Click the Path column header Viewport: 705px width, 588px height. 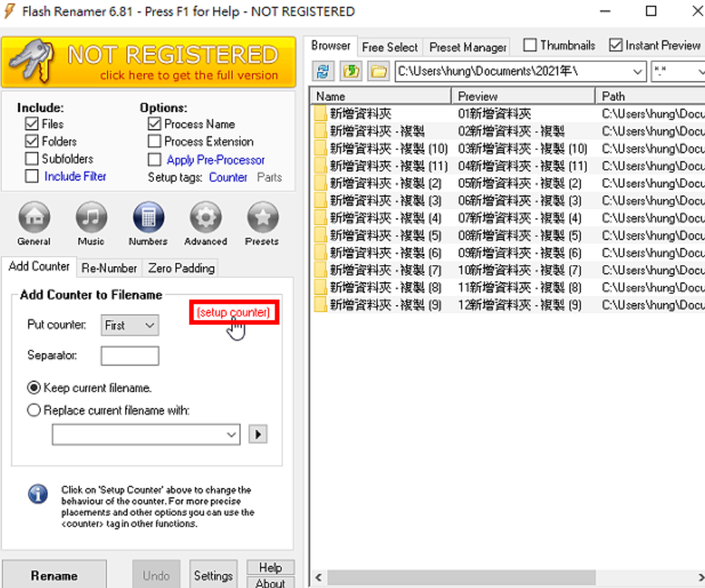coord(650,96)
